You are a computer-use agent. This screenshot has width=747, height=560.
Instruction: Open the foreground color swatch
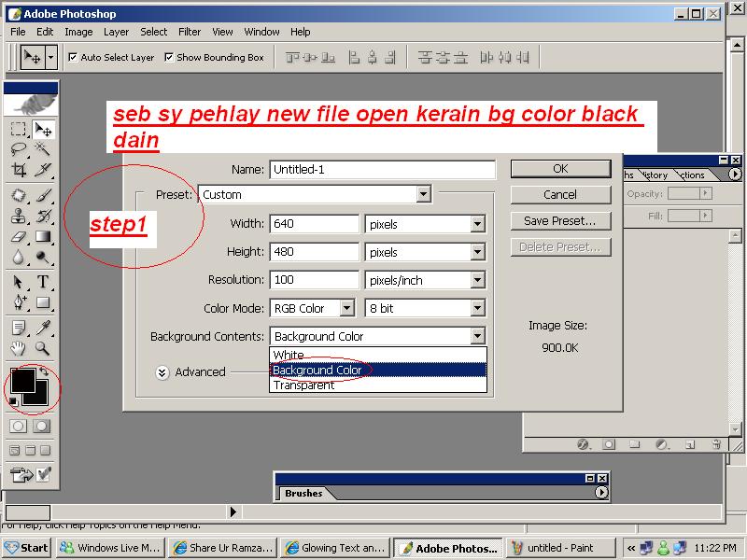21,381
